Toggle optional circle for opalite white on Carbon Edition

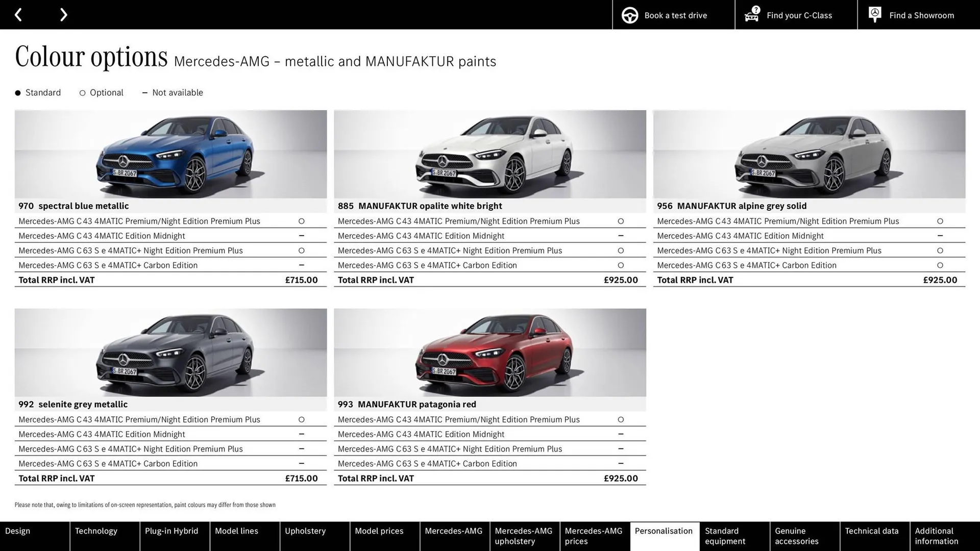point(621,265)
